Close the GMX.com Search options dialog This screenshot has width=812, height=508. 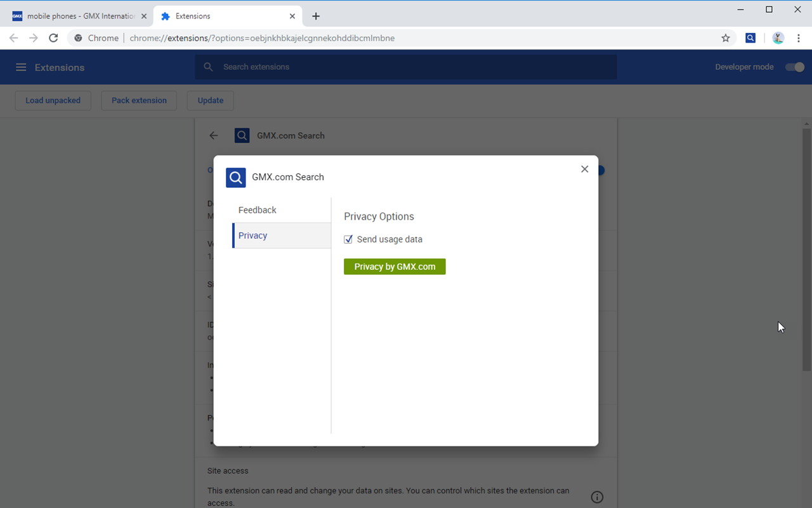[x=585, y=169]
